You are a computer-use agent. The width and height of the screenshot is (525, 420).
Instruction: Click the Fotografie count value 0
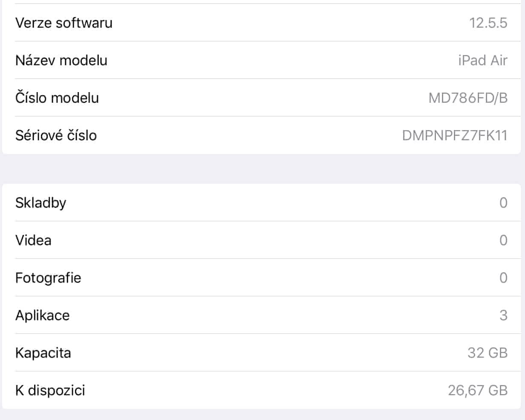coord(503,278)
